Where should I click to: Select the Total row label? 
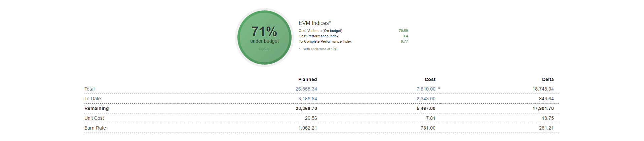tap(89, 89)
